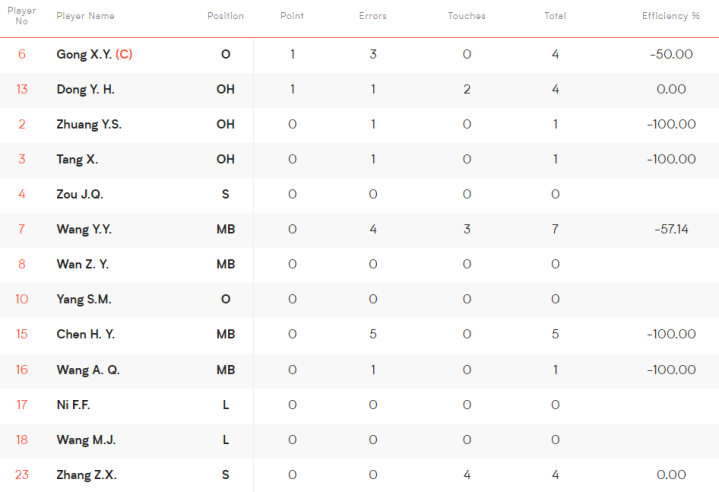719x492 pixels.
Task: Sort by Efficiency % column header
Action: 670,16
